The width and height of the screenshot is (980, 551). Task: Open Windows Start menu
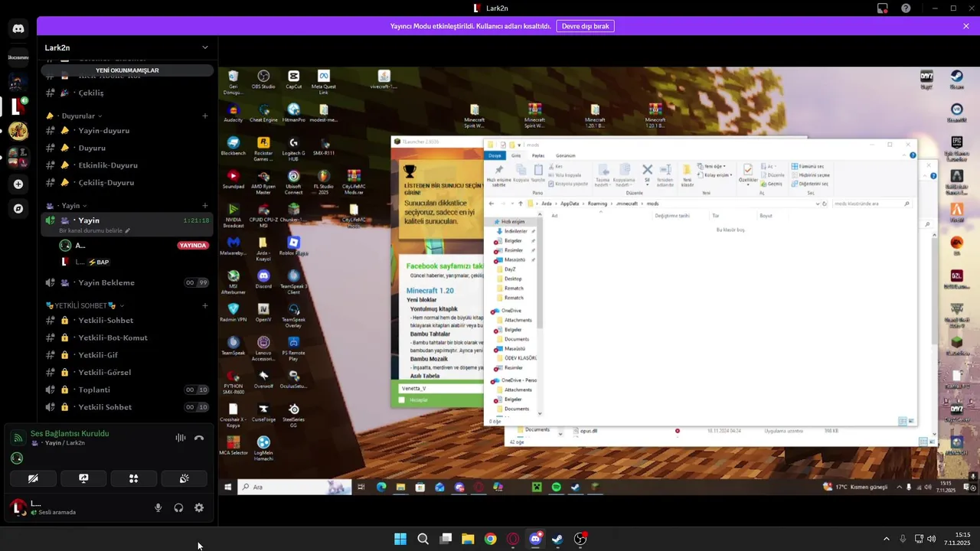(x=400, y=539)
